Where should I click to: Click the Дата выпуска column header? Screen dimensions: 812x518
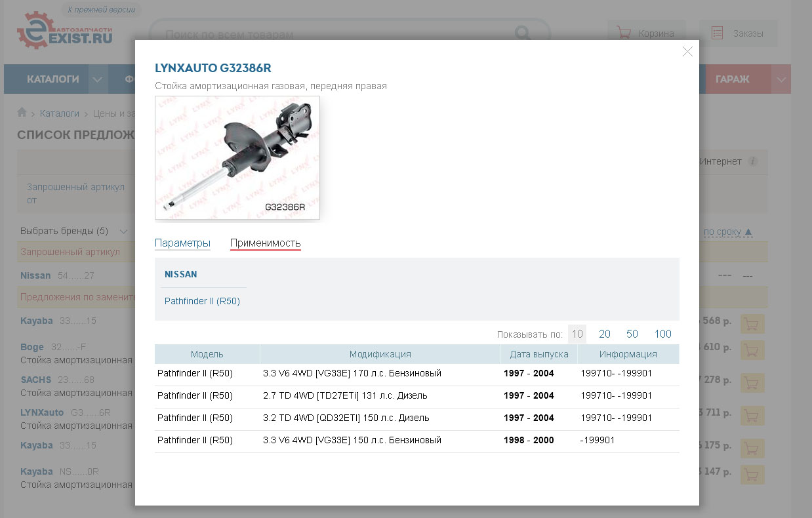pos(539,354)
